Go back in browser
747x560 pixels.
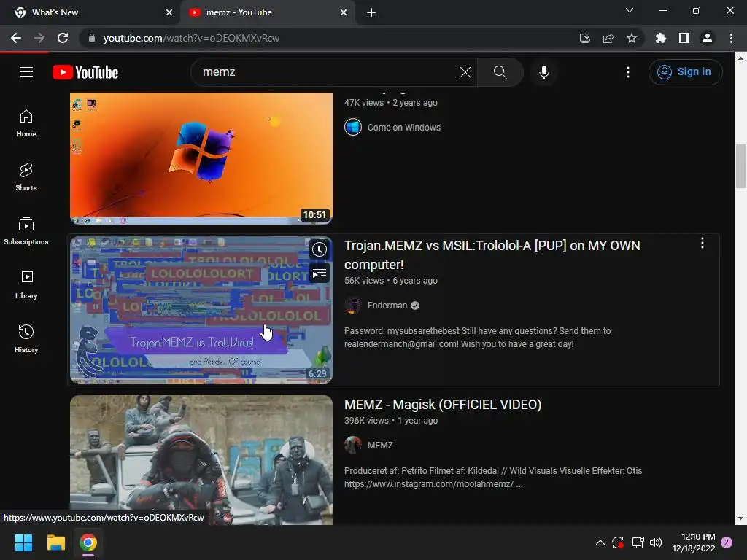point(16,38)
